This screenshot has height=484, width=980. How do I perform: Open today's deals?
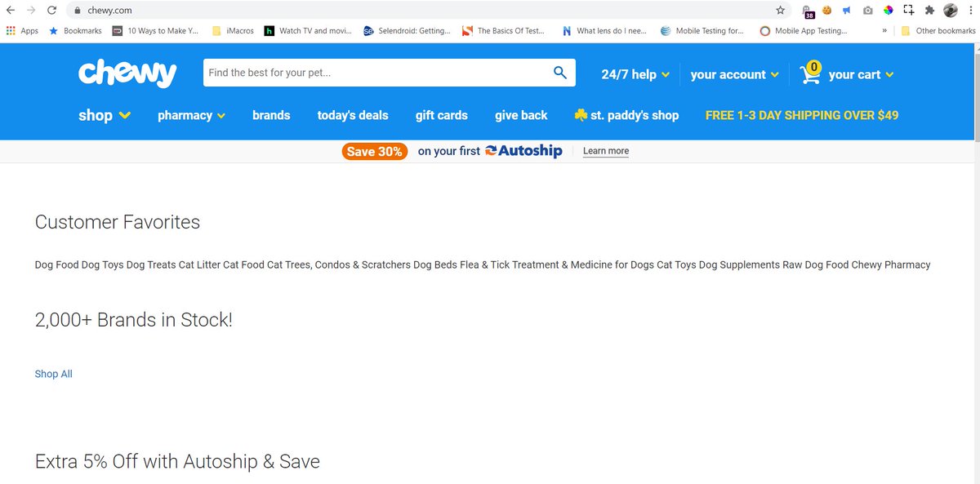tap(353, 115)
